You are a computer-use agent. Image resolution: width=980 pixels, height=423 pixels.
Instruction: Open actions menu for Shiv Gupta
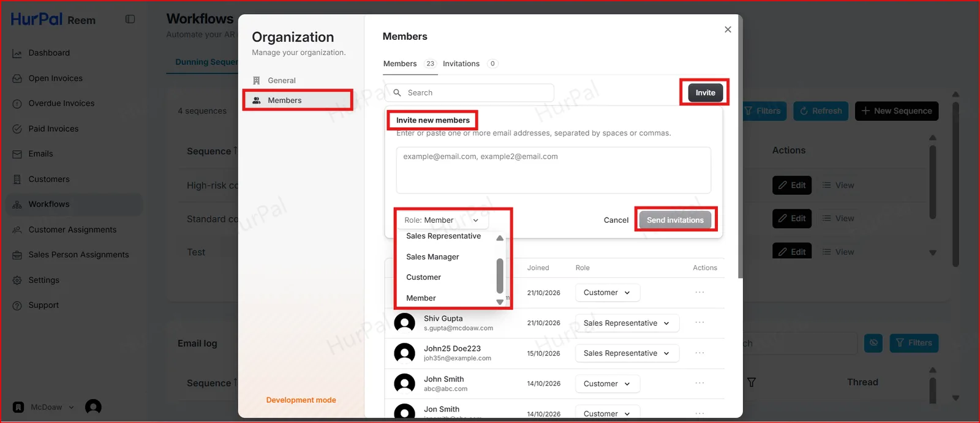click(x=699, y=323)
